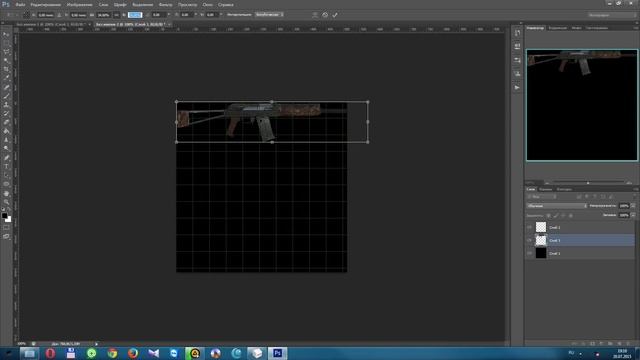
Task: Toggle relative positioning delta icon
Action: (59, 15)
